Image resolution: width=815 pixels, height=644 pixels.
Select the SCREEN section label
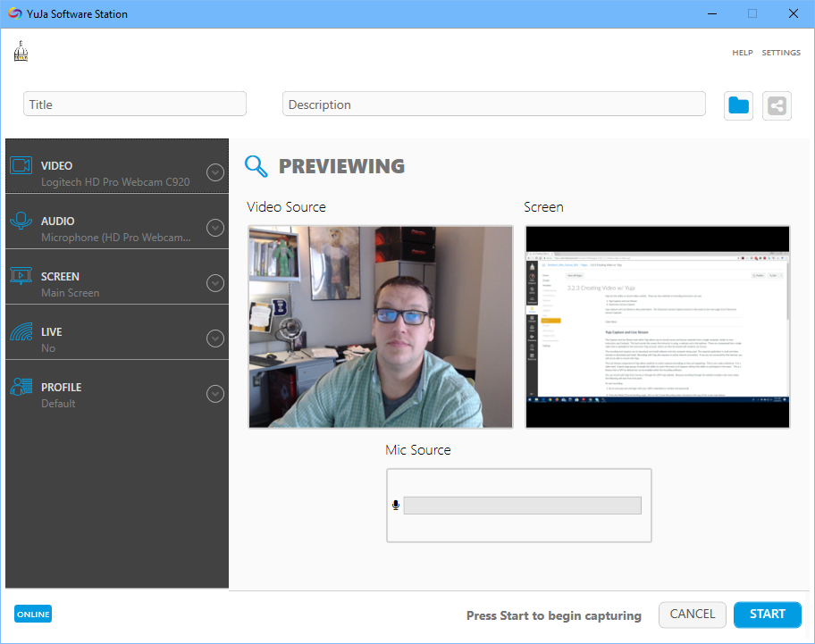(60, 276)
